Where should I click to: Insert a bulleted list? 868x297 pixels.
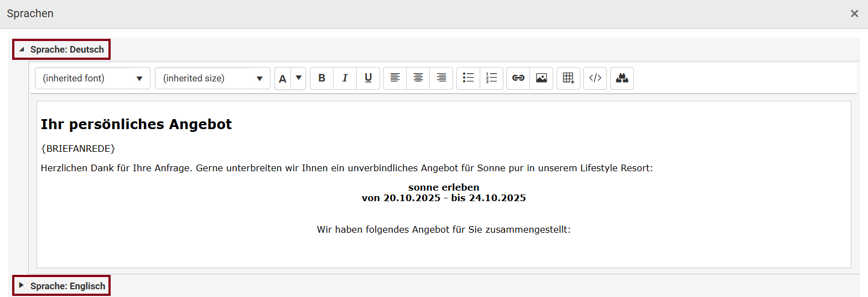pyautogui.click(x=468, y=78)
